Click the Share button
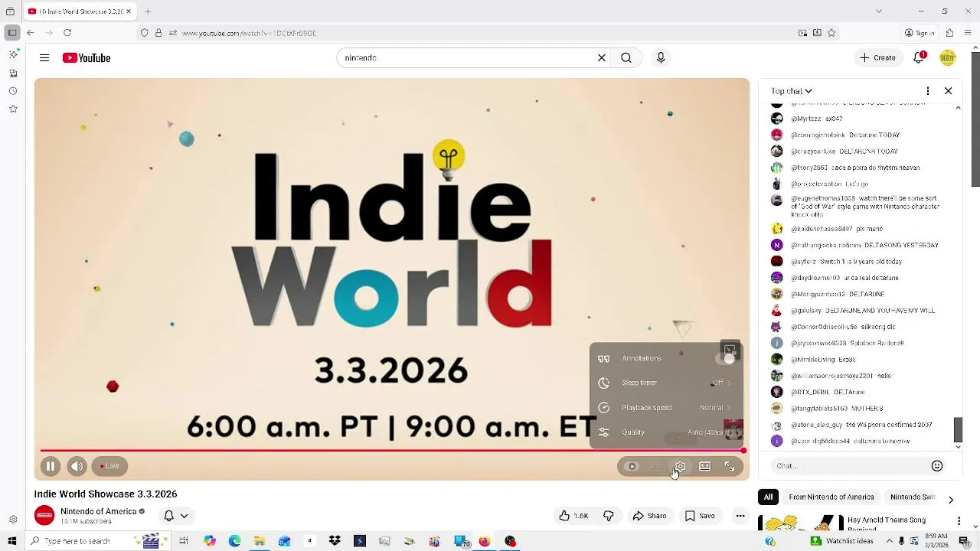The image size is (980, 551). pyautogui.click(x=649, y=516)
